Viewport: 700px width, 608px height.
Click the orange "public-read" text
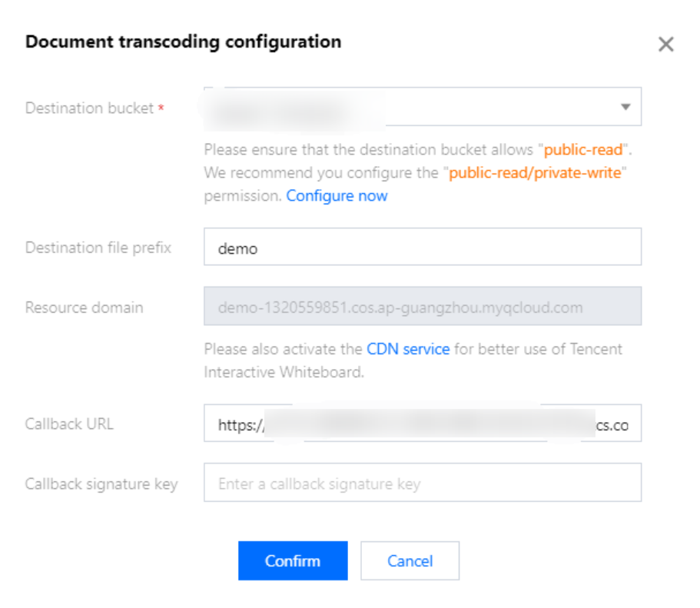pos(583,150)
